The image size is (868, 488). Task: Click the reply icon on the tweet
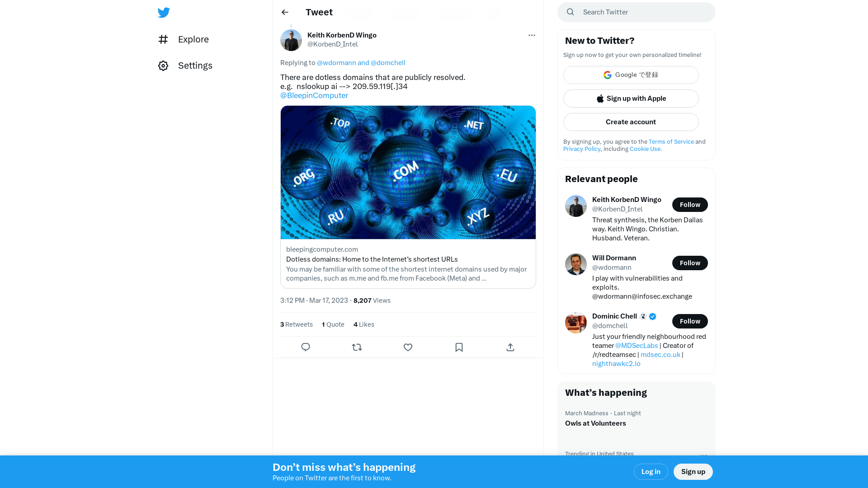306,347
